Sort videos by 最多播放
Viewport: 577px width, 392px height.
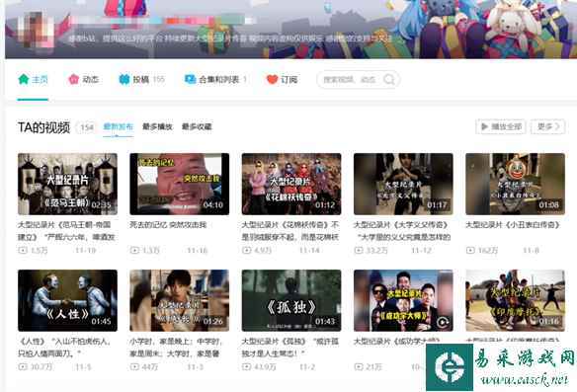(157, 126)
